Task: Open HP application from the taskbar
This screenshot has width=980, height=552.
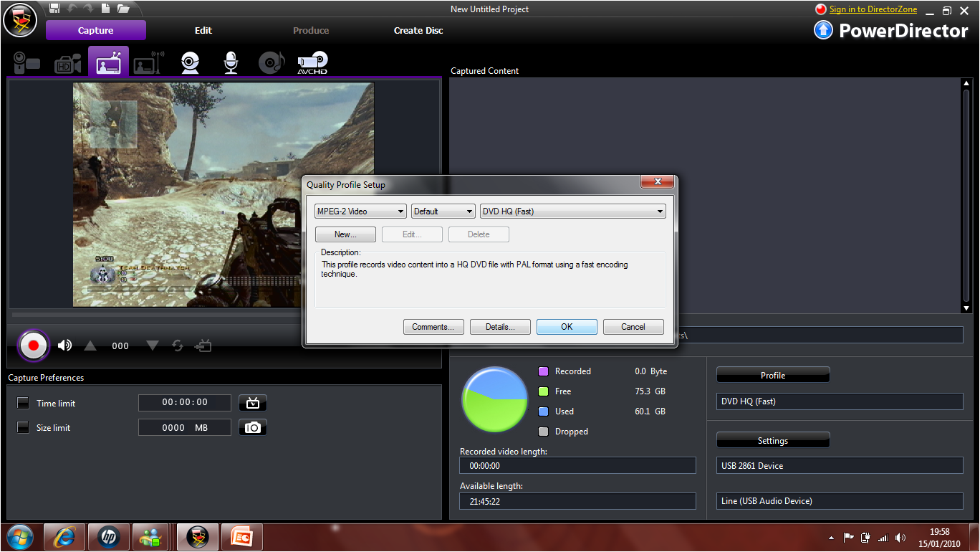Action: point(108,537)
